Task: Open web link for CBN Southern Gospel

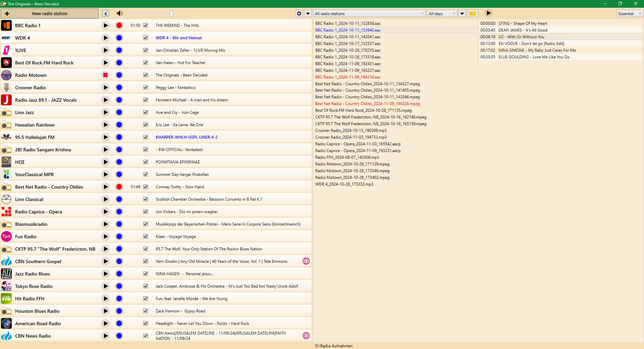Action: 306,261
